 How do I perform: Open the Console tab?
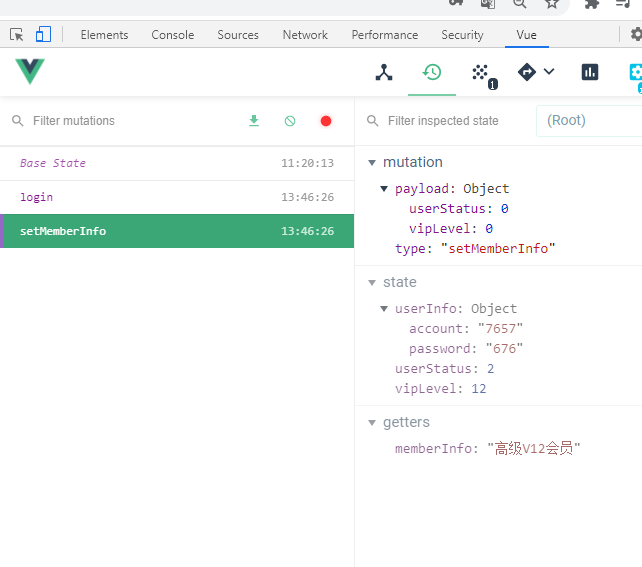(x=173, y=35)
